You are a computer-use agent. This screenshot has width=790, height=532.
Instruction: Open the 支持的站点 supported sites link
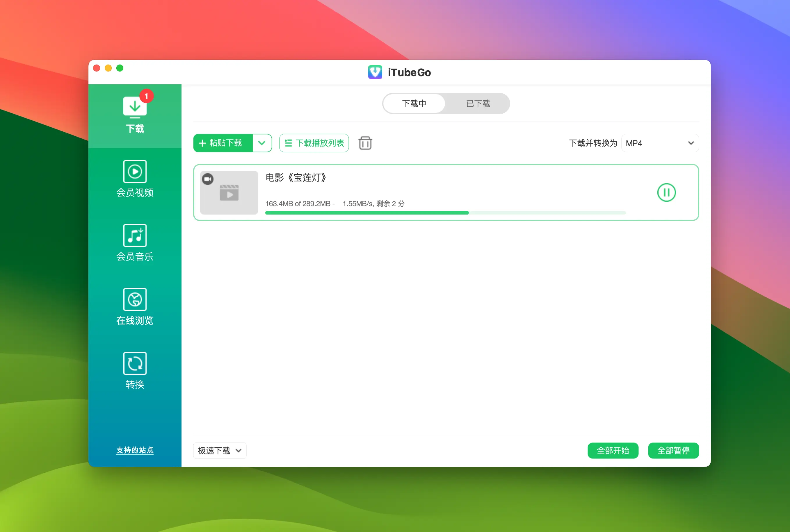[x=135, y=450]
